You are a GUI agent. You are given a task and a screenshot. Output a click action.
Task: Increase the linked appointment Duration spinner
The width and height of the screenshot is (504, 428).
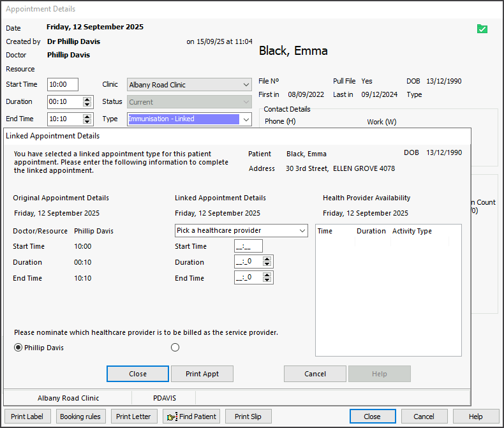[267, 260]
